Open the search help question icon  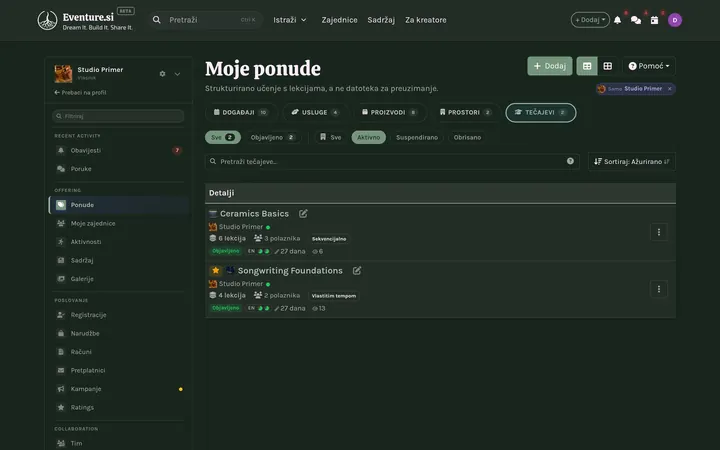point(570,161)
